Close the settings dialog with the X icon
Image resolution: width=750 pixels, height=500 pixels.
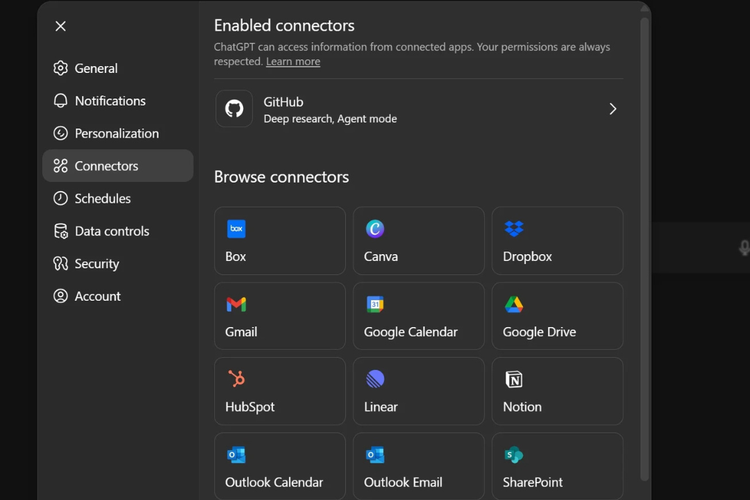[x=60, y=26]
